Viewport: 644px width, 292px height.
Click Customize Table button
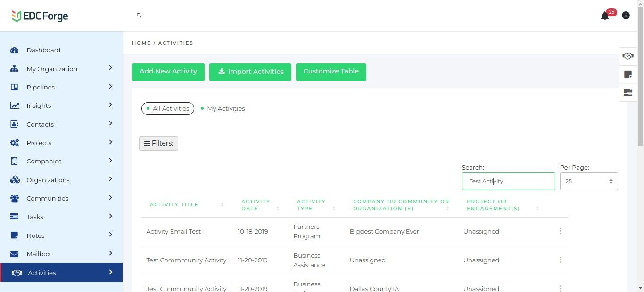(x=331, y=72)
